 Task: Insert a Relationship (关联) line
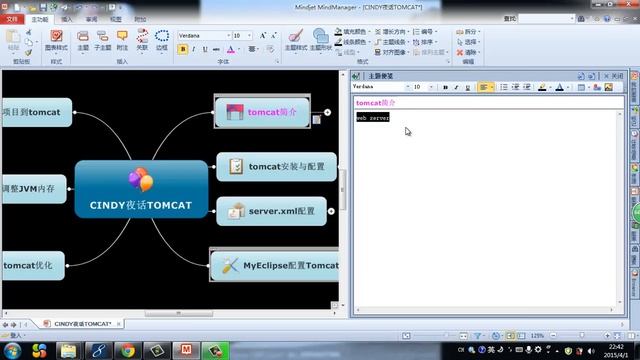click(x=142, y=40)
